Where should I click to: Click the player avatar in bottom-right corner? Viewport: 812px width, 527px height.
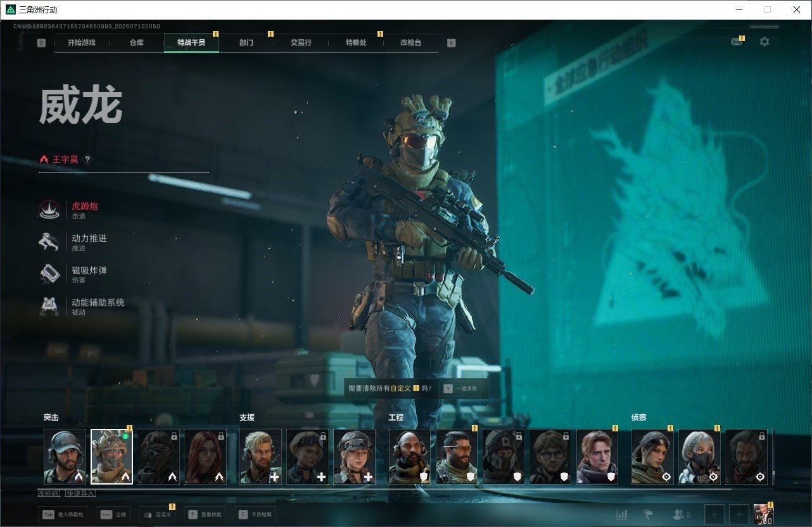[x=764, y=514]
